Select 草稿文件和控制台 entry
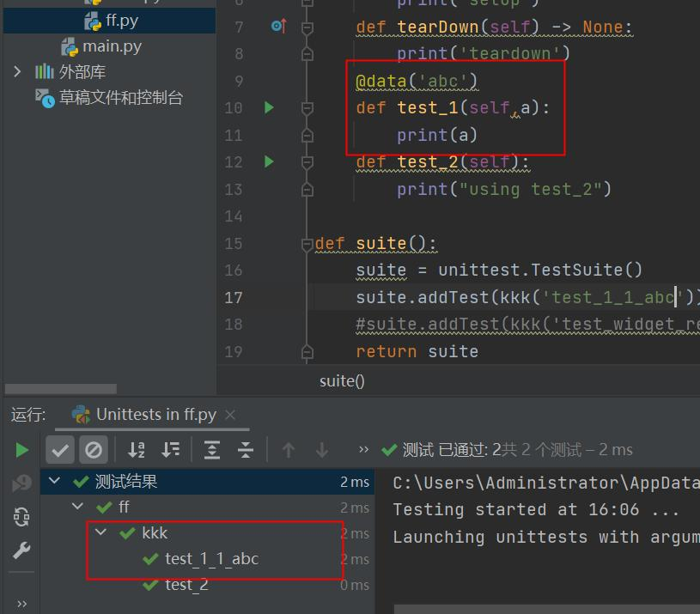 pyautogui.click(x=109, y=98)
